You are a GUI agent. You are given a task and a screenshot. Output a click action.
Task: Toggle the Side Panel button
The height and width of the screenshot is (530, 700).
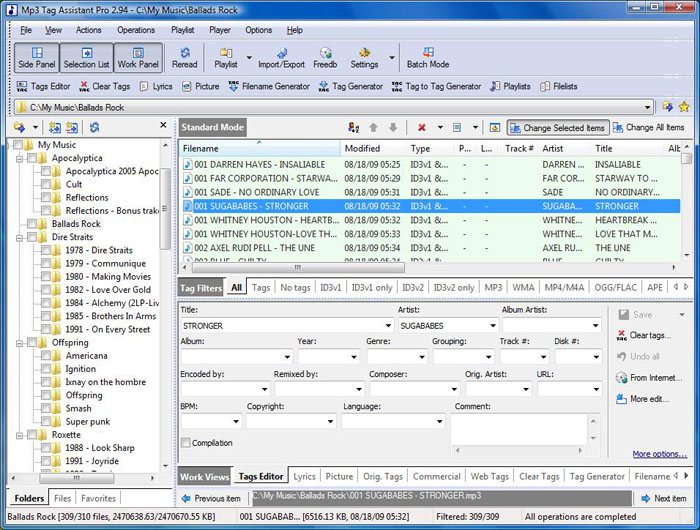coord(36,57)
